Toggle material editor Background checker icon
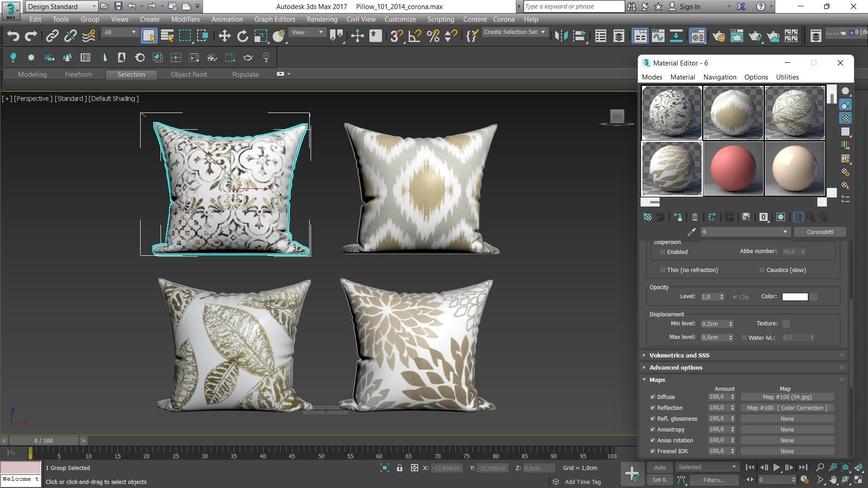 click(845, 118)
